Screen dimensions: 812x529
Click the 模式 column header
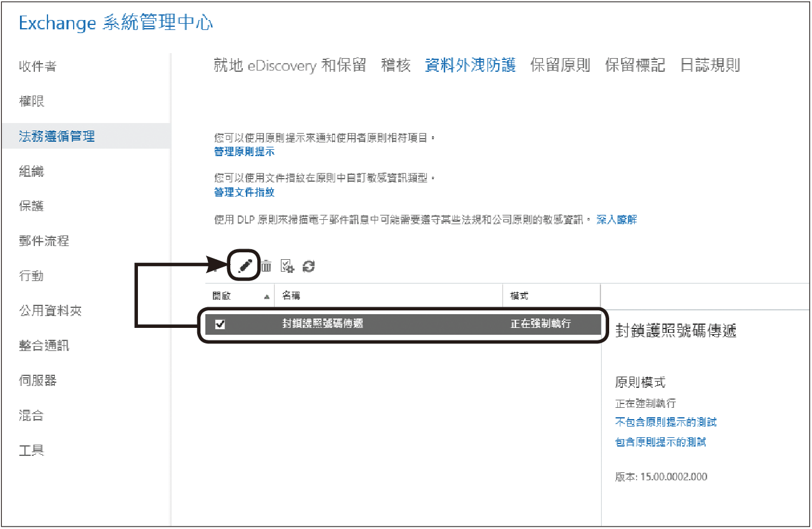pos(519,295)
